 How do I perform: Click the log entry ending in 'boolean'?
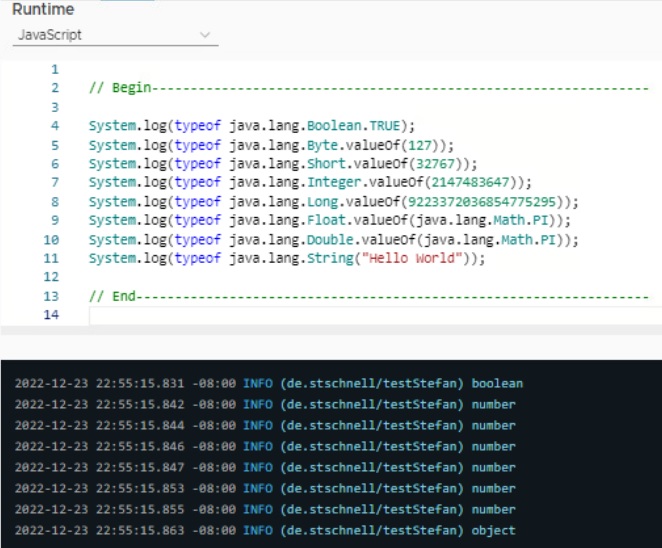coord(269,383)
